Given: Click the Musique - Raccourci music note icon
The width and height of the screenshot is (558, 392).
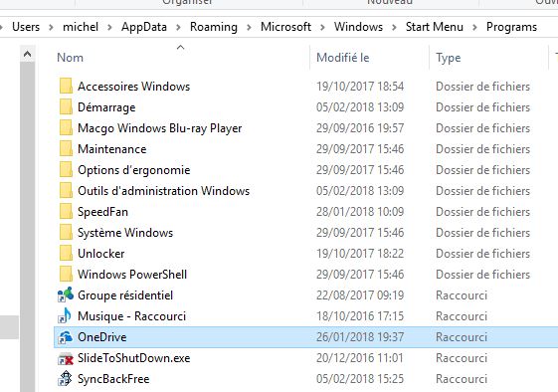Looking at the screenshot, I should 65,315.
